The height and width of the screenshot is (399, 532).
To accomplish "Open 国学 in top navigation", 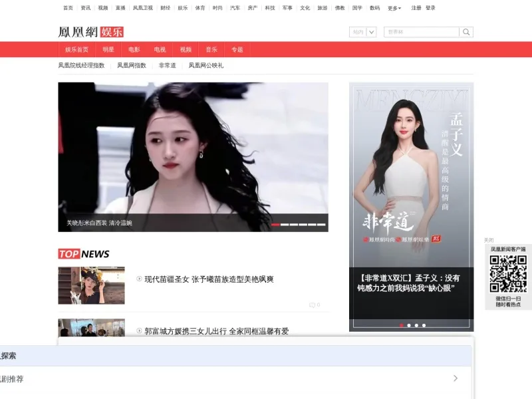I will [x=357, y=8].
